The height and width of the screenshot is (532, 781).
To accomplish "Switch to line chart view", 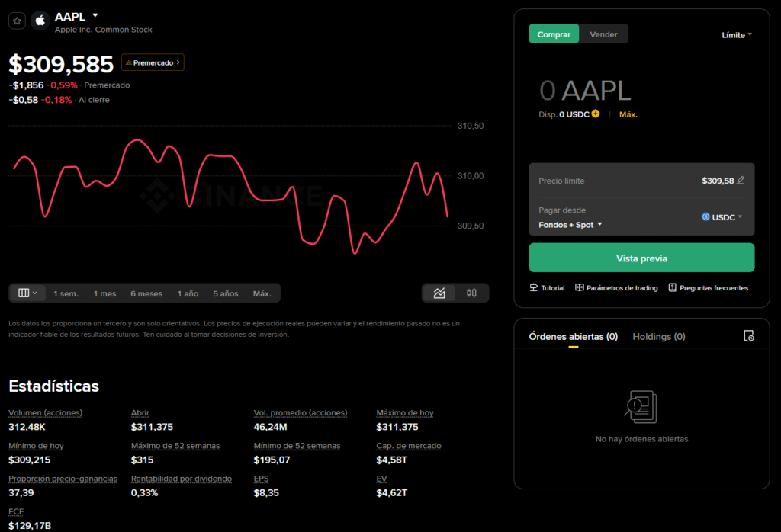I will [439, 293].
